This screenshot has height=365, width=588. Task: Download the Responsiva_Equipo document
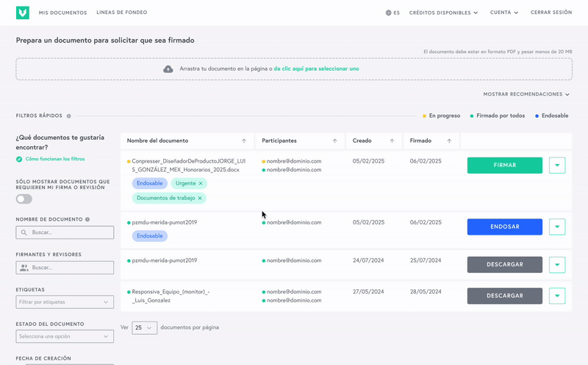(505, 296)
